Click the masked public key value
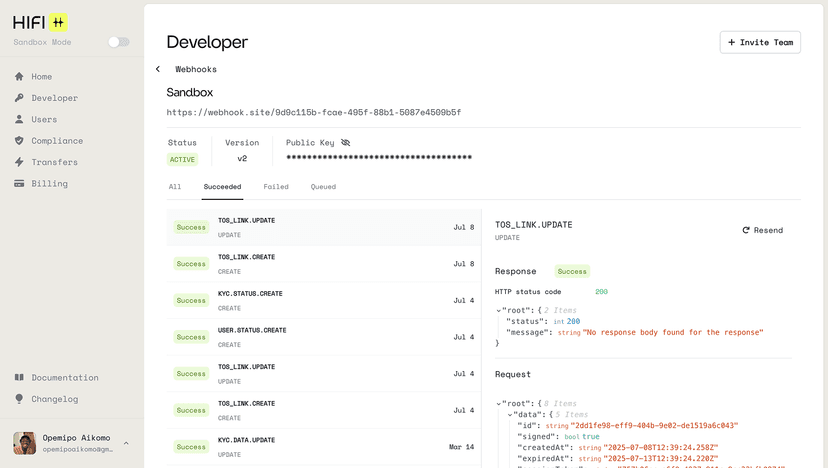The image size is (828, 468). pyautogui.click(x=379, y=157)
